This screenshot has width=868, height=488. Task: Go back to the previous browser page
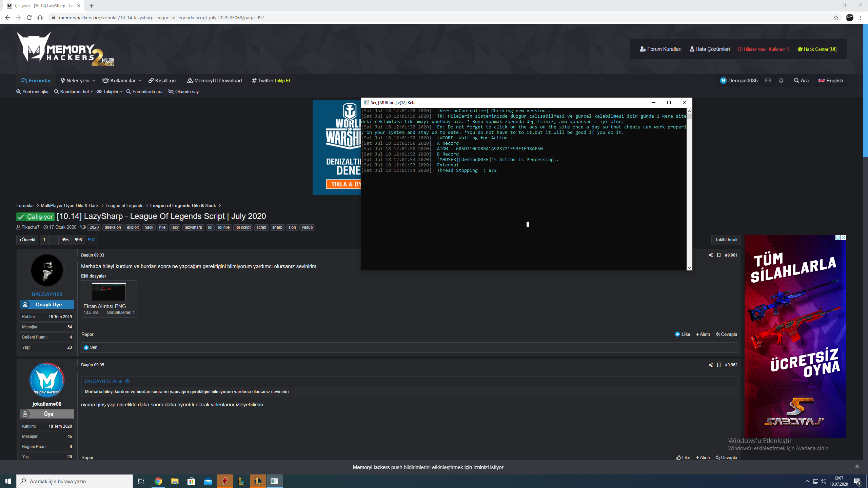(7, 18)
